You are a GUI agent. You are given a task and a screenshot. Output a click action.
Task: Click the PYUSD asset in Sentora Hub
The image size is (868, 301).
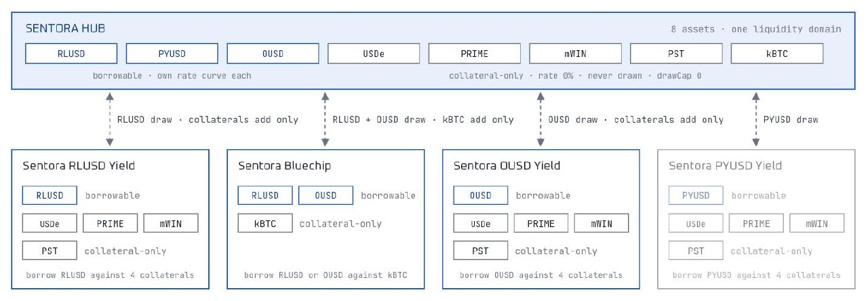(x=172, y=54)
